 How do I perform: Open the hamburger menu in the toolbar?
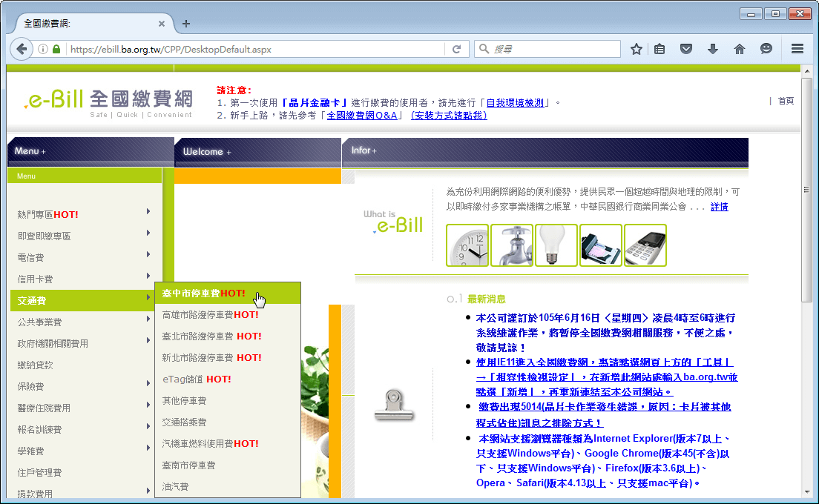[x=797, y=49]
